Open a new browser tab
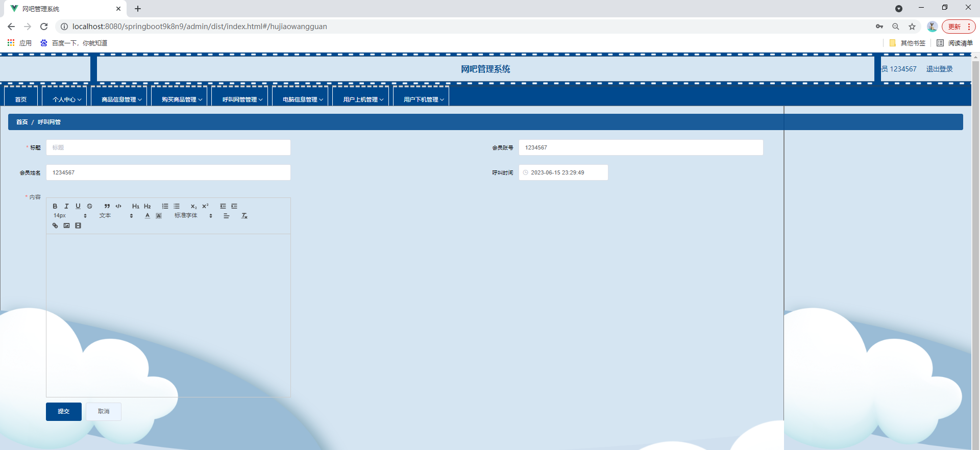 coord(138,9)
